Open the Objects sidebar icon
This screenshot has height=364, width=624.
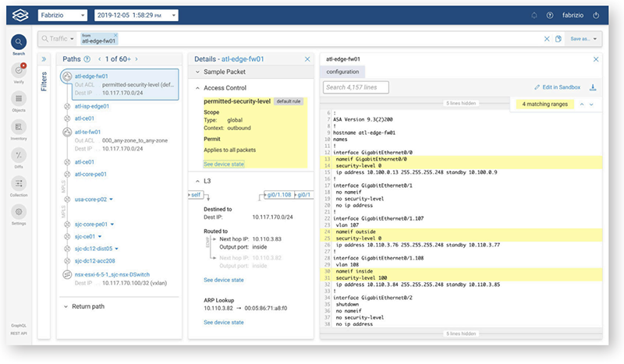18,100
